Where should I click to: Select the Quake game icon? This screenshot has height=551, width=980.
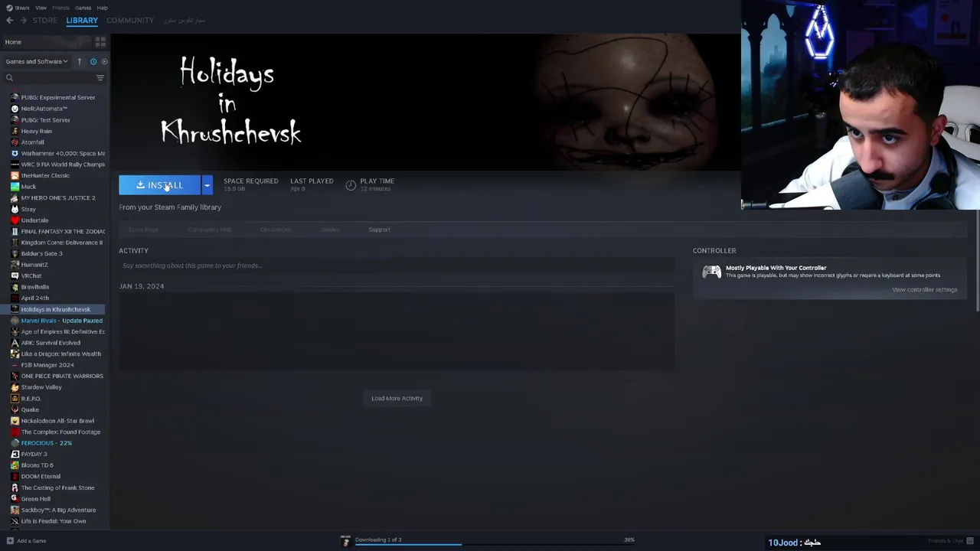(15, 409)
